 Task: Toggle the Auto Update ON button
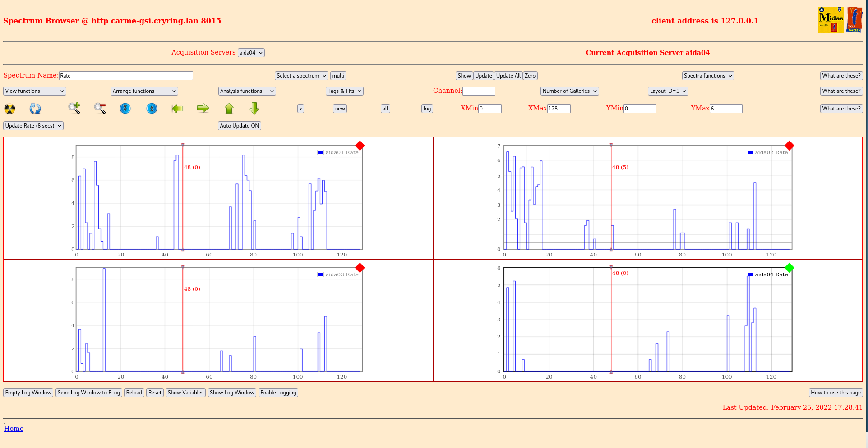click(239, 126)
